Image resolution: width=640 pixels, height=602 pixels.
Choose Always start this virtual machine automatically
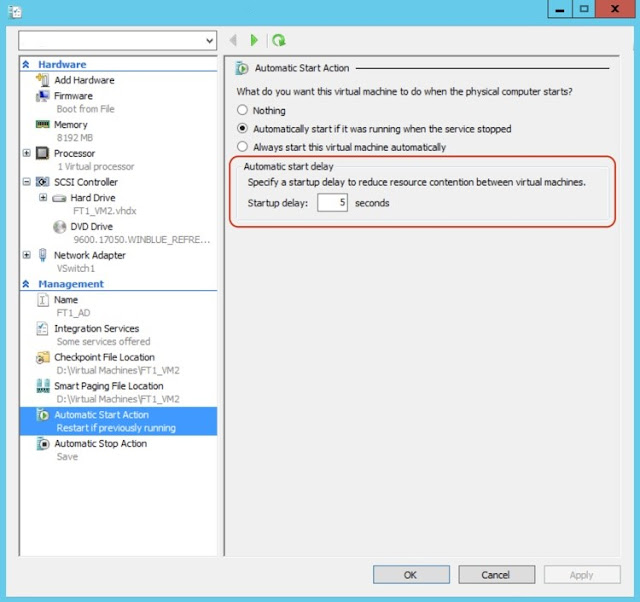(242, 147)
